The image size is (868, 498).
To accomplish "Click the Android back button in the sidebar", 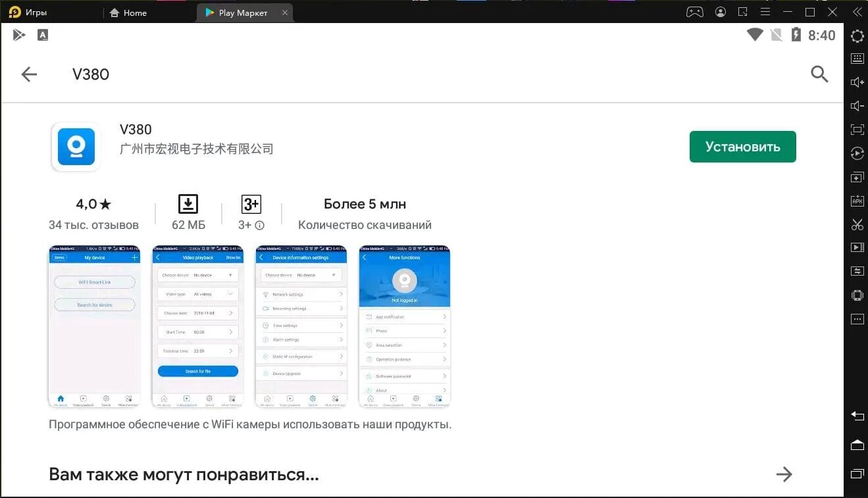I will tap(857, 416).
